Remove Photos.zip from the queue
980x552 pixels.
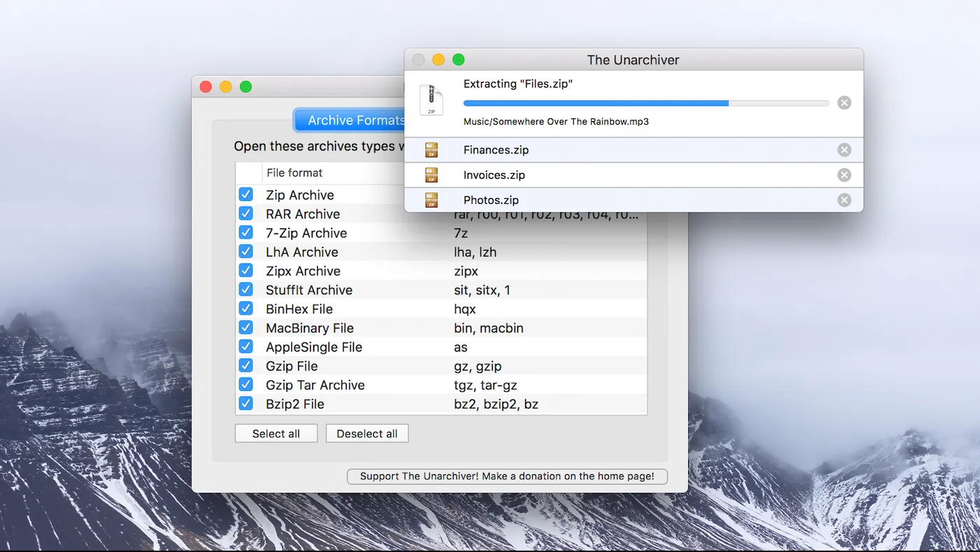844,200
